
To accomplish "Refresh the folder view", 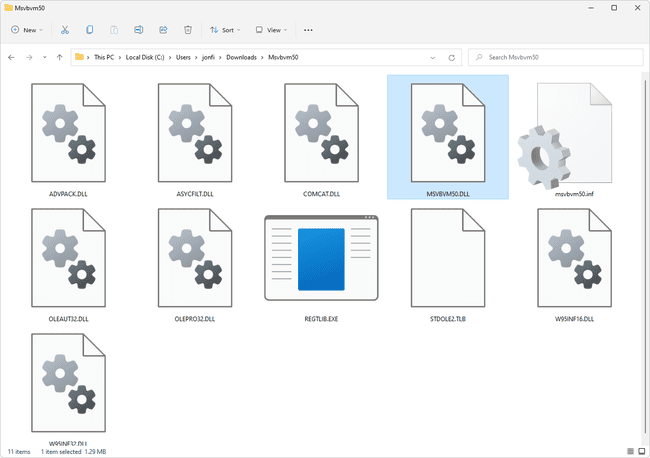I will [452, 58].
